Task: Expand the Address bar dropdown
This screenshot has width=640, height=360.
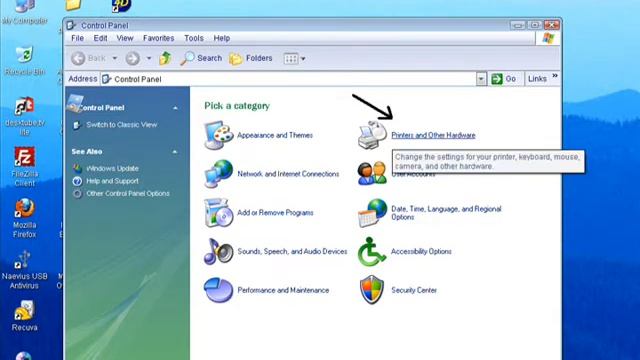Action: (481, 79)
